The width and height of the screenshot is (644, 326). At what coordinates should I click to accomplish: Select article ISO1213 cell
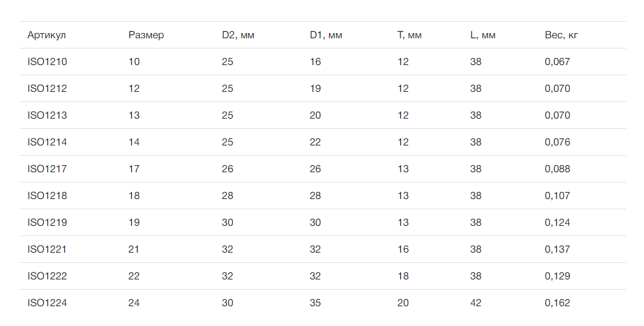[47, 115]
